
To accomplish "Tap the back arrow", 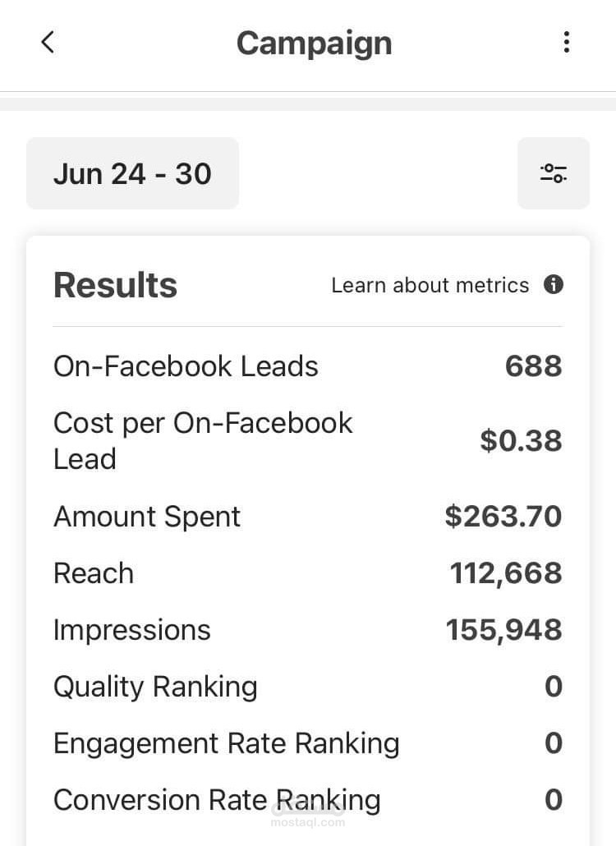I will [48, 43].
